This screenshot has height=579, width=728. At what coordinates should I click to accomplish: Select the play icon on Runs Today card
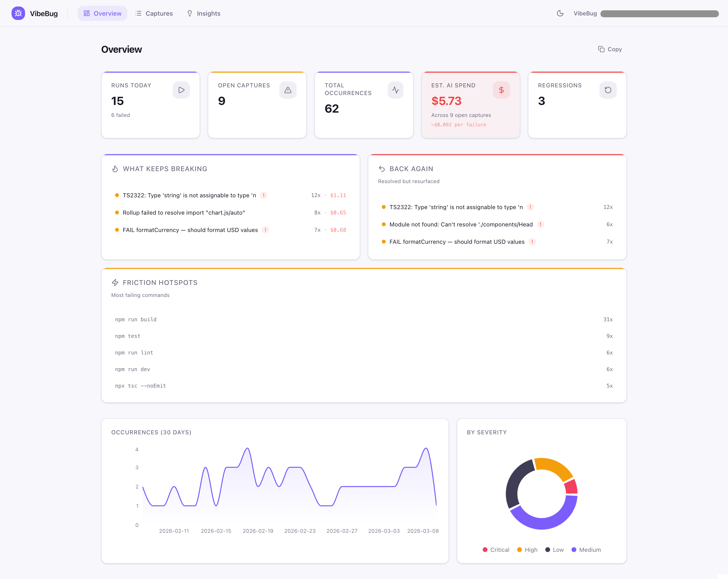pos(181,90)
